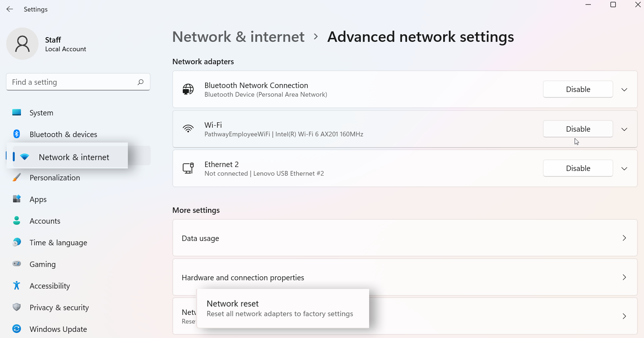Image resolution: width=644 pixels, height=338 pixels.
Task: Open Privacy & security settings
Action: (x=59, y=307)
